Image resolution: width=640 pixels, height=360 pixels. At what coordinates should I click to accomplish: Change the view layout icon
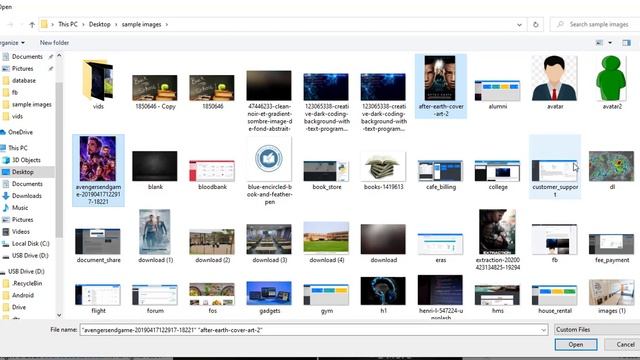point(599,42)
